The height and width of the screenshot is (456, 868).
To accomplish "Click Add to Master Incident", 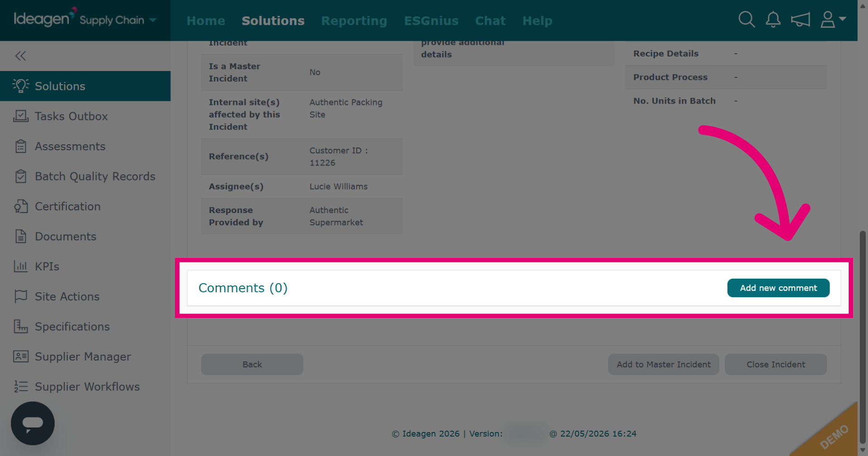I will click(x=663, y=365).
